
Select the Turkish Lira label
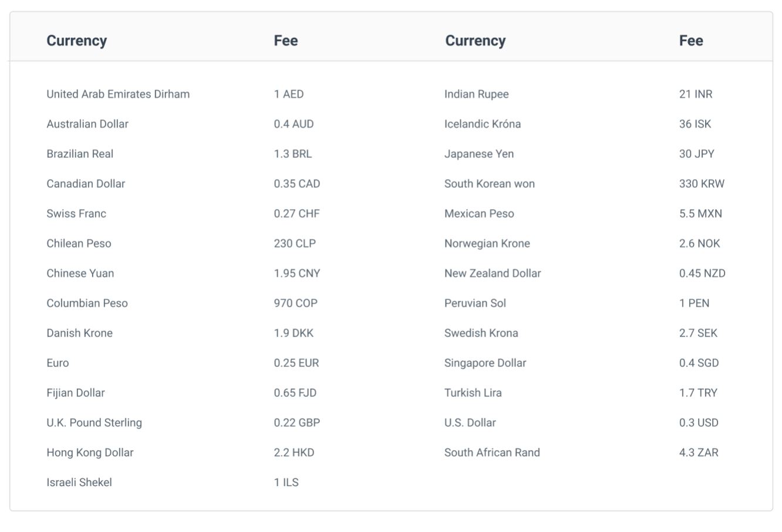point(473,393)
